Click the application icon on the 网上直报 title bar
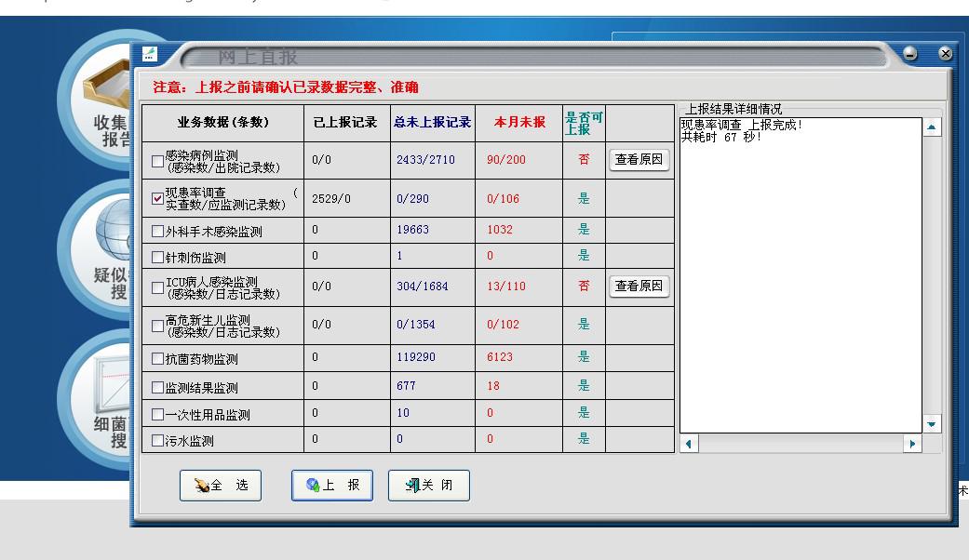This screenshot has width=969, height=560. [148, 54]
